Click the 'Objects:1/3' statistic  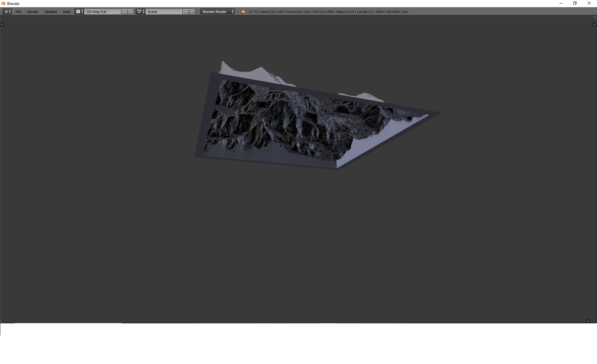click(345, 12)
